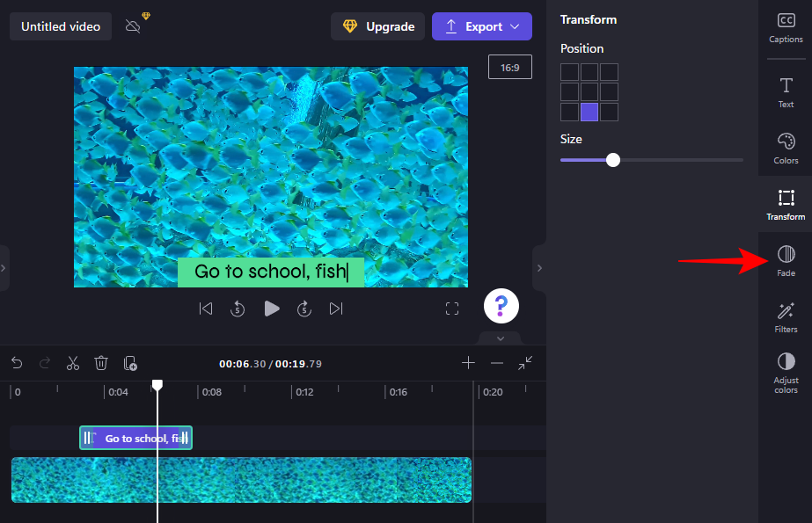This screenshot has height=523, width=812.
Task: Collapse the right property panel
Action: tap(539, 267)
